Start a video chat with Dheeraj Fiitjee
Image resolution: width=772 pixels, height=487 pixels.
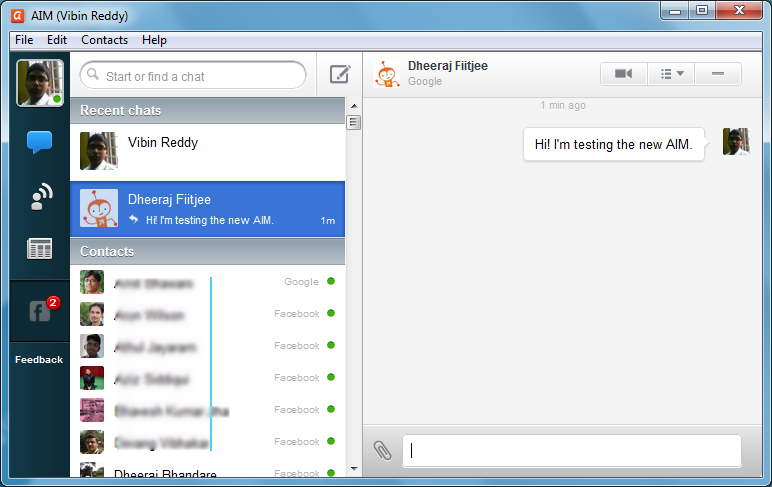(x=623, y=74)
